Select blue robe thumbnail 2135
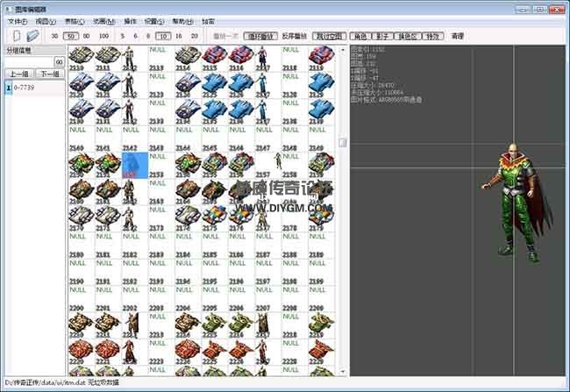 pyautogui.click(x=215, y=111)
